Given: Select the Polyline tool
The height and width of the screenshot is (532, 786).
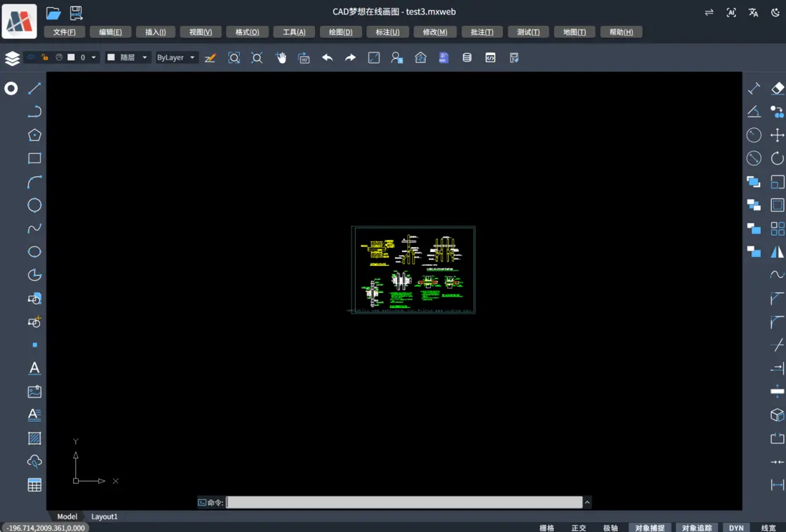Looking at the screenshot, I should click(x=34, y=111).
